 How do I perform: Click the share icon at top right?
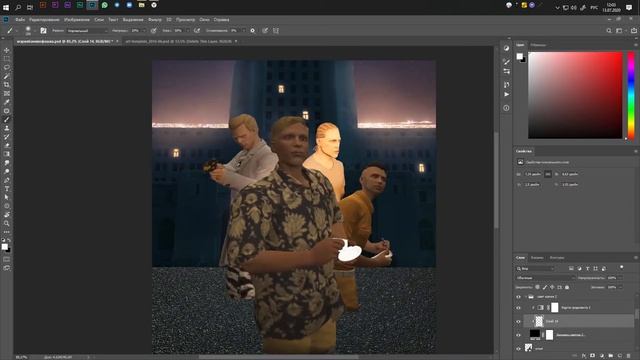633,31
